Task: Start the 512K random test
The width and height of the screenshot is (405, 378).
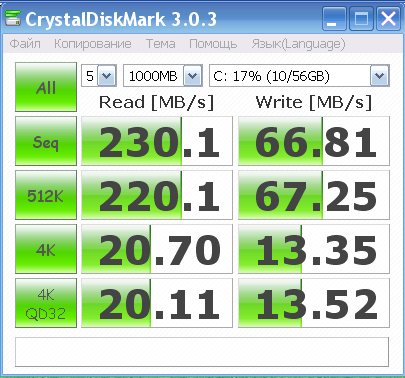Action: coord(46,195)
